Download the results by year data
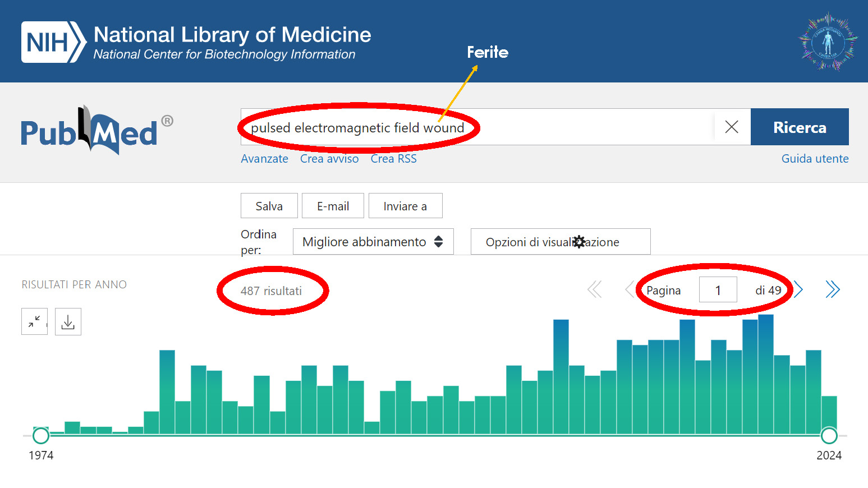The height and width of the screenshot is (488, 868). (x=68, y=321)
